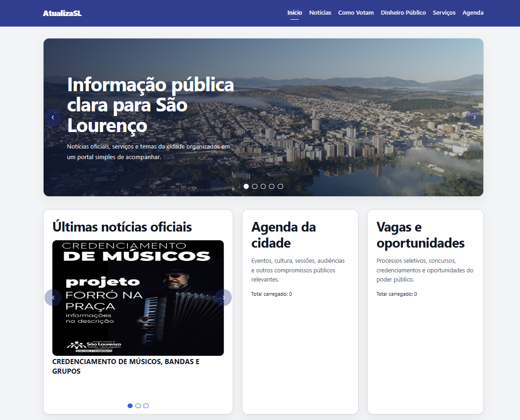
Task: Open the Início menu item
Action: click(x=295, y=12)
